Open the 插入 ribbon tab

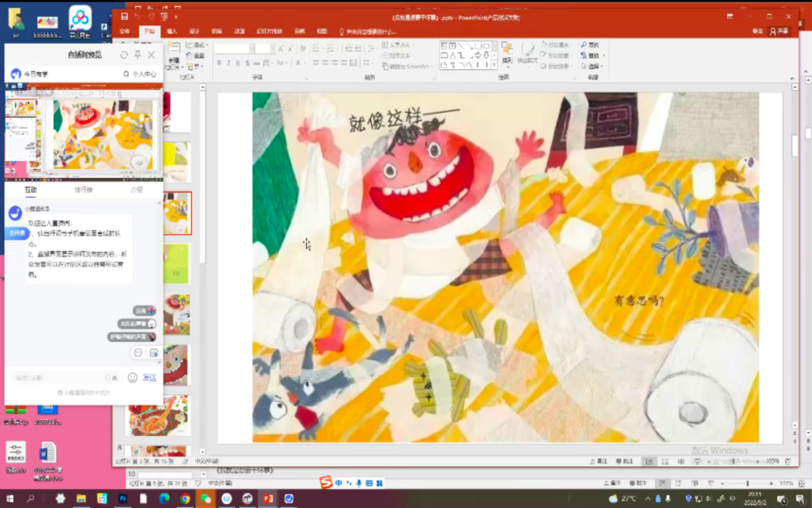(172, 30)
